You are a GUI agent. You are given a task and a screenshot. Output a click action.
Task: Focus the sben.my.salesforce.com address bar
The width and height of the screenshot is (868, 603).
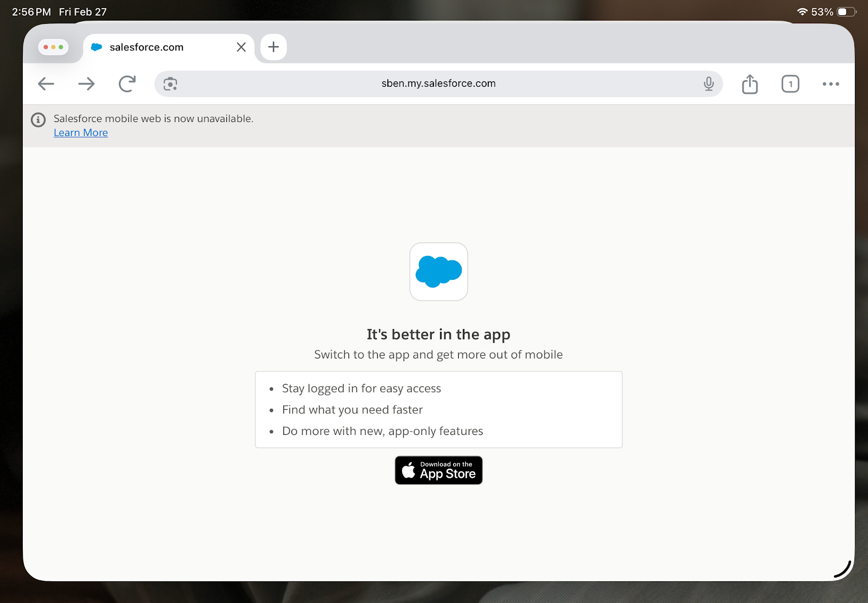pyautogui.click(x=438, y=84)
